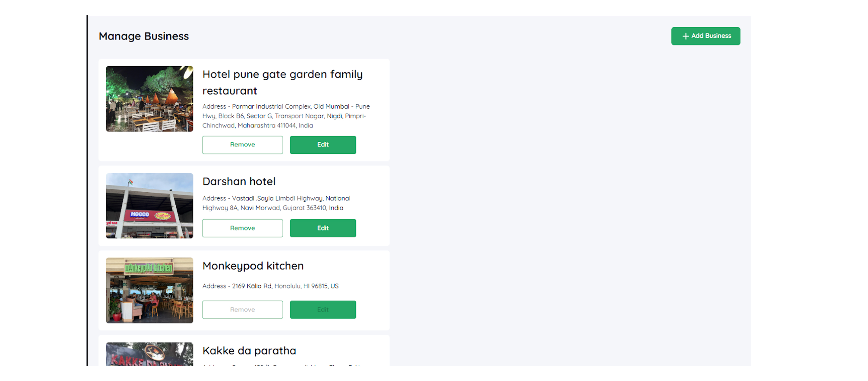
Task: Remove the Monkeypod kitchen listing
Action: pos(242,310)
